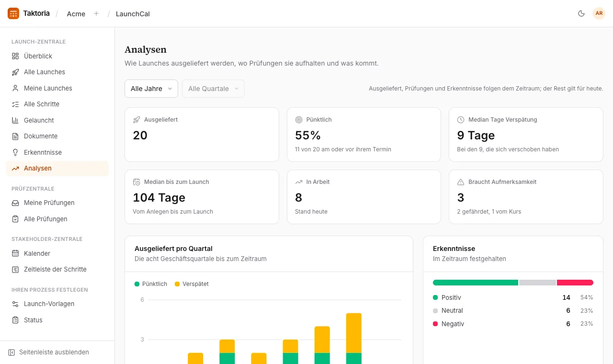Click the Kalender calendar icon

(x=15, y=253)
